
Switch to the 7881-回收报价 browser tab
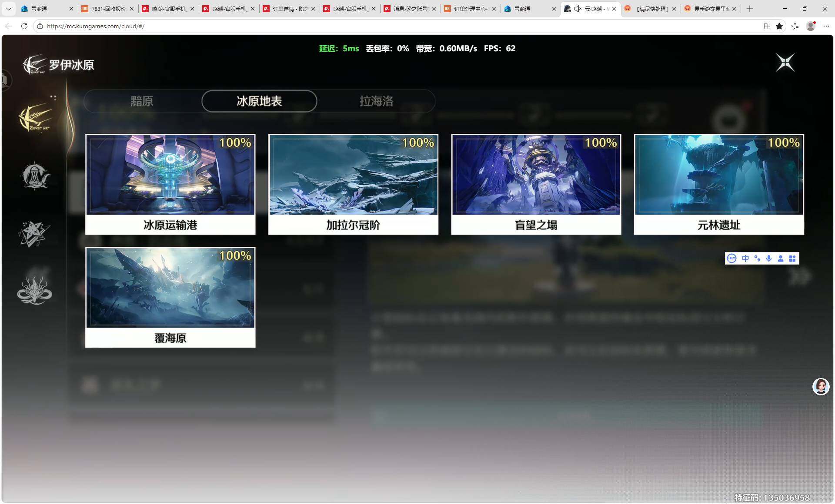pyautogui.click(x=108, y=9)
